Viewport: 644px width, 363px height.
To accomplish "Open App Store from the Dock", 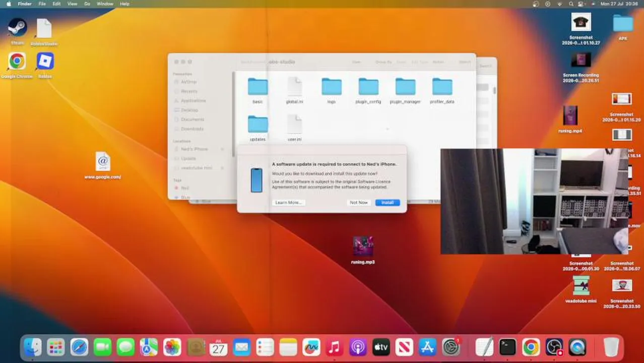I will [427, 347].
